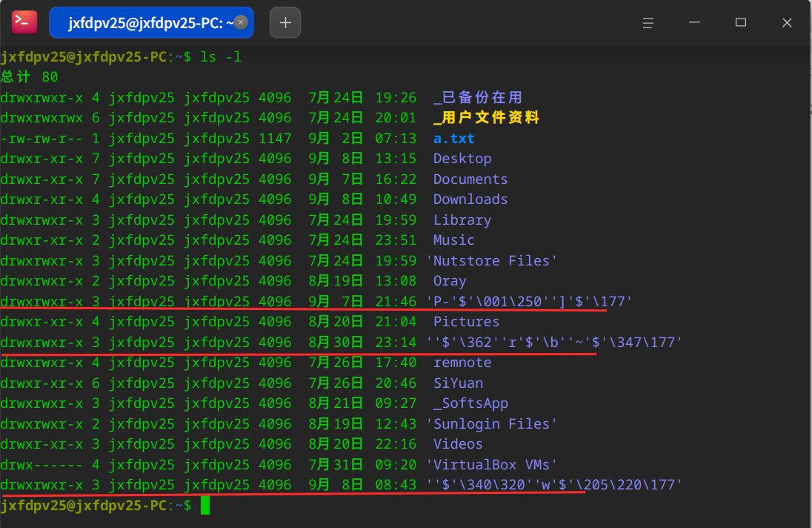Image resolution: width=812 pixels, height=528 pixels.
Task: Maximize the terminal window
Action: 741,23
